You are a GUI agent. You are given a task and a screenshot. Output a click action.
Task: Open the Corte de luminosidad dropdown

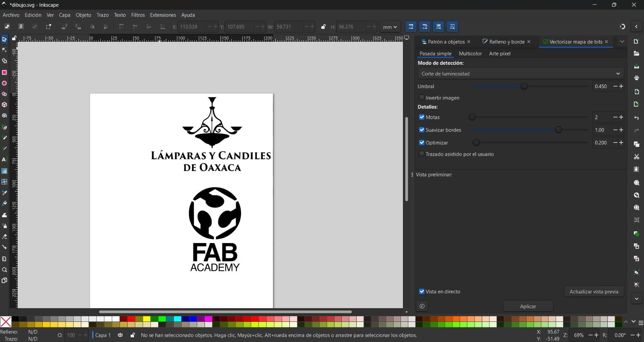pos(520,74)
